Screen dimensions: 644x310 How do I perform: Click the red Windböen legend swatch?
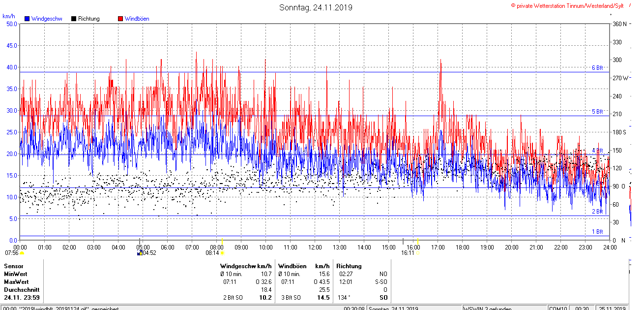[x=120, y=19]
